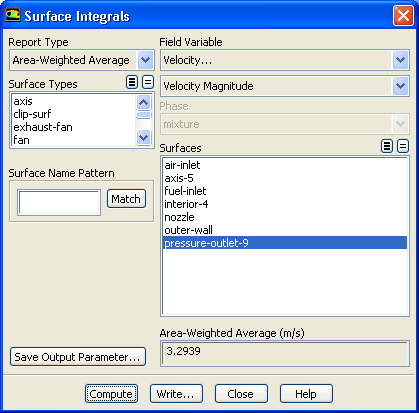Click the Compute button

point(111,394)
